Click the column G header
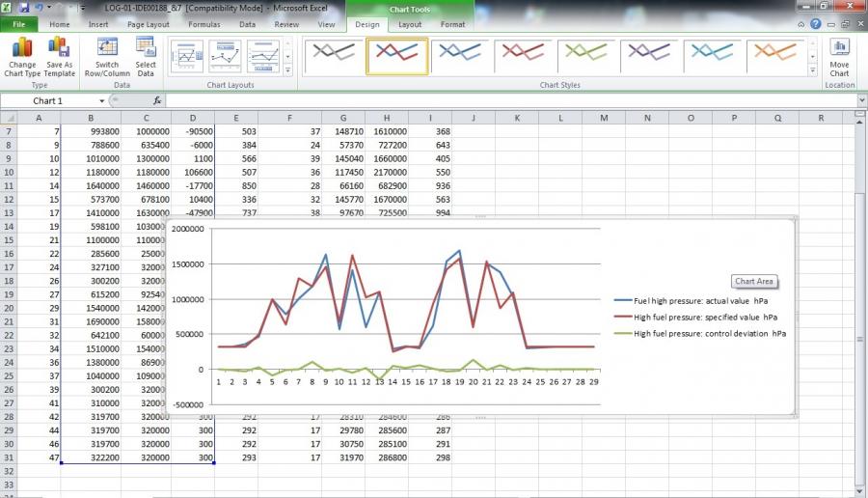Image resolution: width=868 pixels, height=498 pixels. pos(344,118)
